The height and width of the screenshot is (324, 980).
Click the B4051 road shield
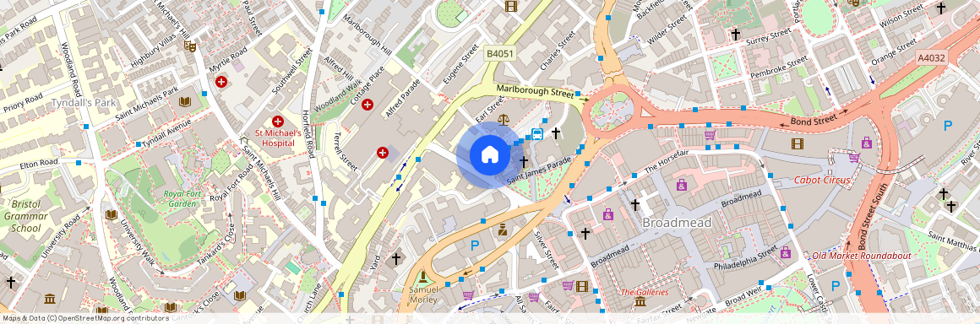(x=500, y=54)
